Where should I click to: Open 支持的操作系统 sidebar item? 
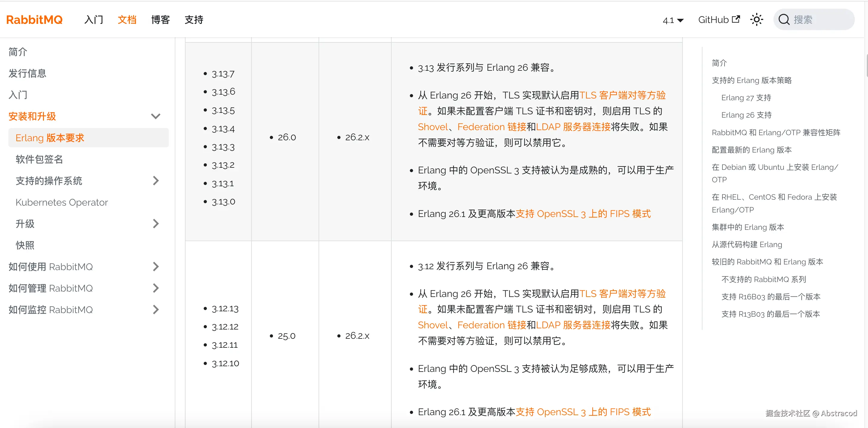(49, 181)
